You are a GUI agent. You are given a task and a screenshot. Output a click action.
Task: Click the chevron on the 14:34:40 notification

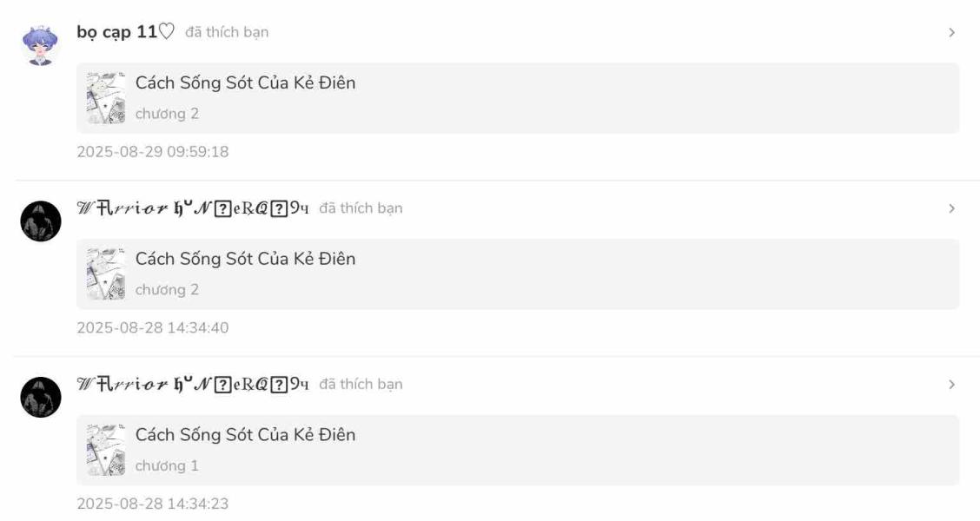click(x=951, y=208)
